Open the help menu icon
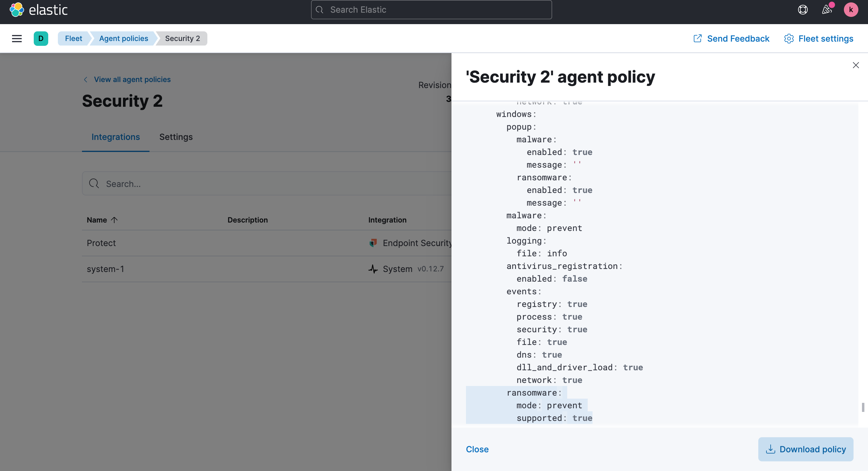Viewport: 868px width, 471px height. 803,9
